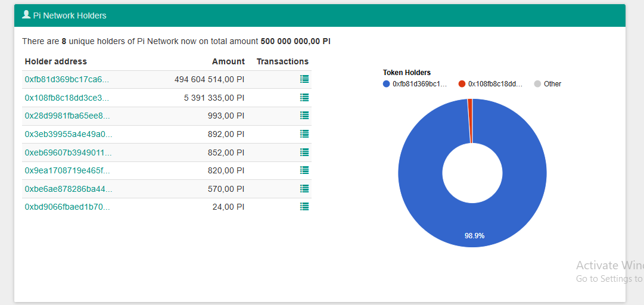Open transactions list icon for 0xfb81d369bc17ca6
Viewport: 644px width, 305px height.
pos(304,79)
